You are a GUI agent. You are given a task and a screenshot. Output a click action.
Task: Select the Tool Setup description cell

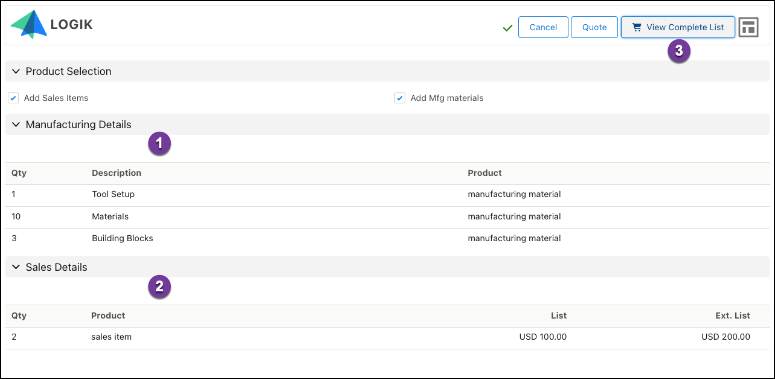coord(113,194)
